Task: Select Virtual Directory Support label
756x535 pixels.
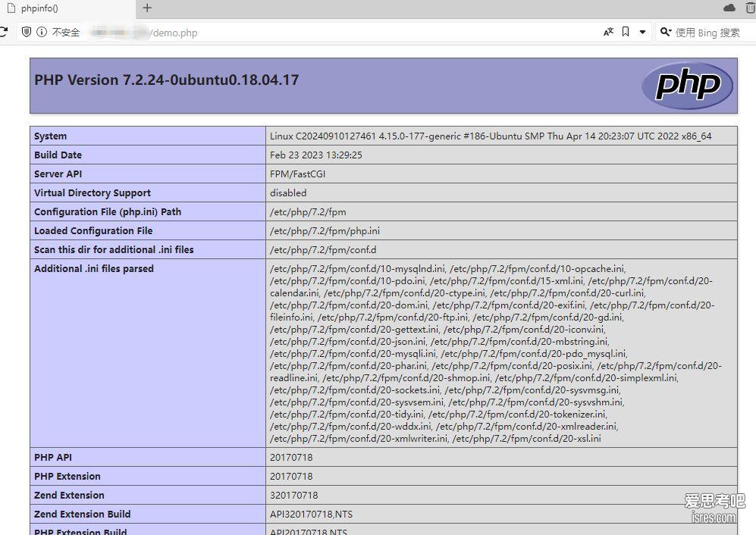Action: point(92,192)
